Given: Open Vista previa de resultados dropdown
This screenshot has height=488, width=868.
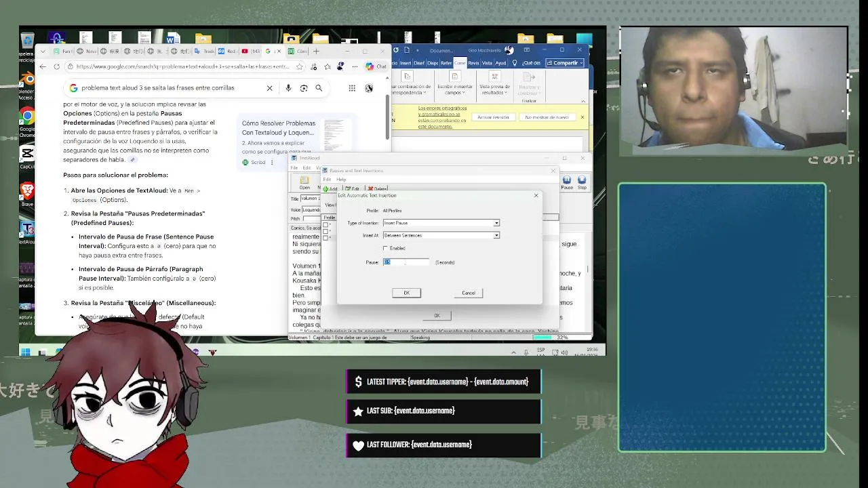Looking at the screenshot, I should 494,84.
